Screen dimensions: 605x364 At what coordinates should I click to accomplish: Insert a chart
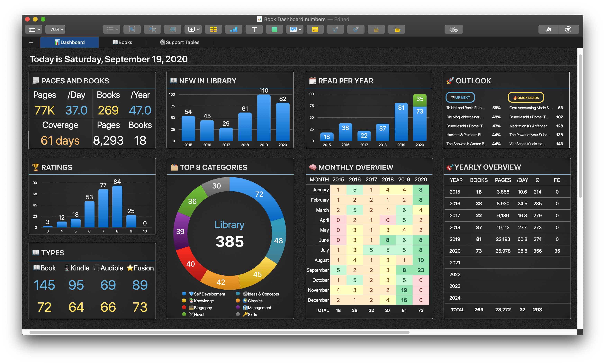(233, 29)
